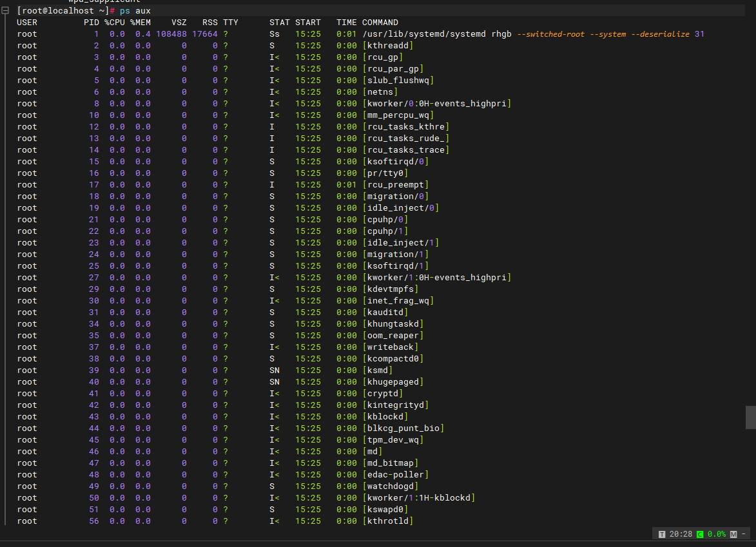
Task: Click the T time icon in status bar
Action: point(662,534)
